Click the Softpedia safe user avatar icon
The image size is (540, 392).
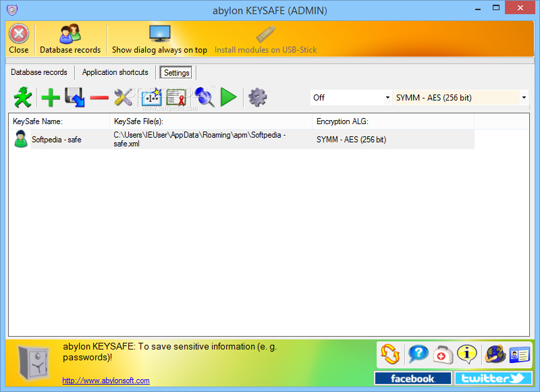(x=21, y=139)
